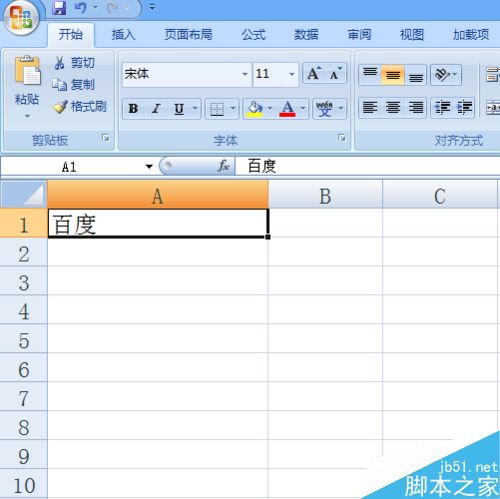Expand the font size dropdown arrow
Screen dimensions: 500x499
coord(292,74)
